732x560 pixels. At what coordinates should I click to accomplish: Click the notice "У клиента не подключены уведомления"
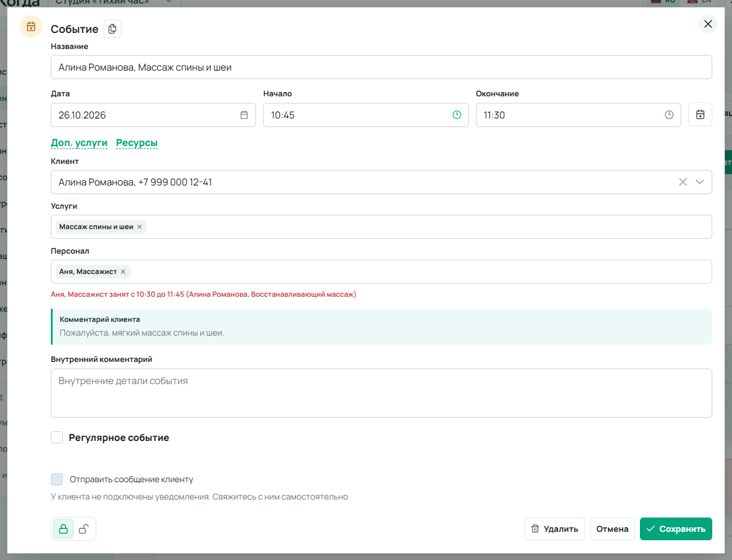pyautogui.click(x=130, y=497)
